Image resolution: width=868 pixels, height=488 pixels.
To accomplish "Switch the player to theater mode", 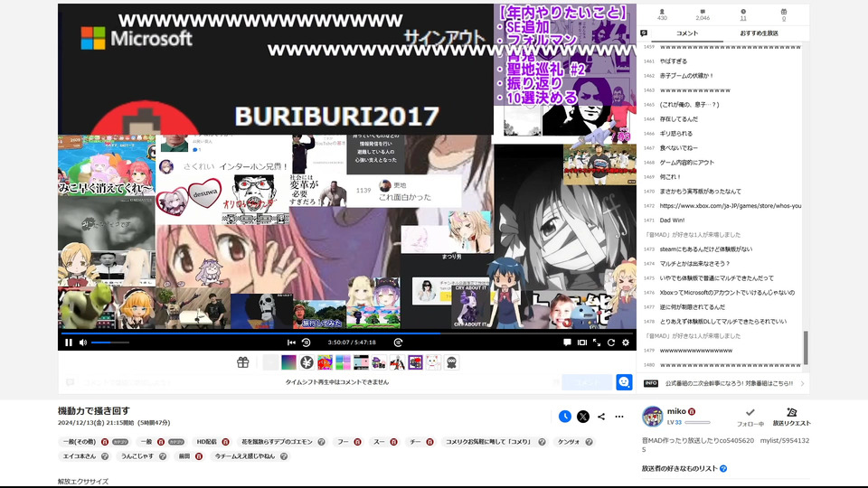I will [581, 343].
